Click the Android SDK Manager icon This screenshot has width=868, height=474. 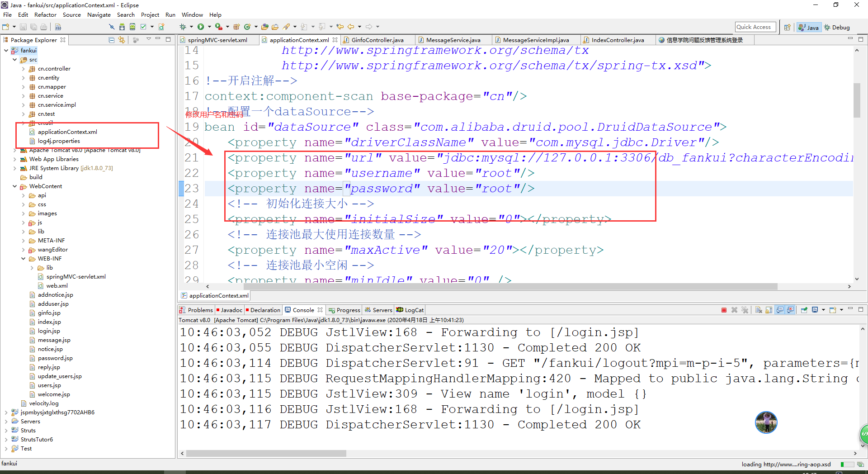[122, 27]
